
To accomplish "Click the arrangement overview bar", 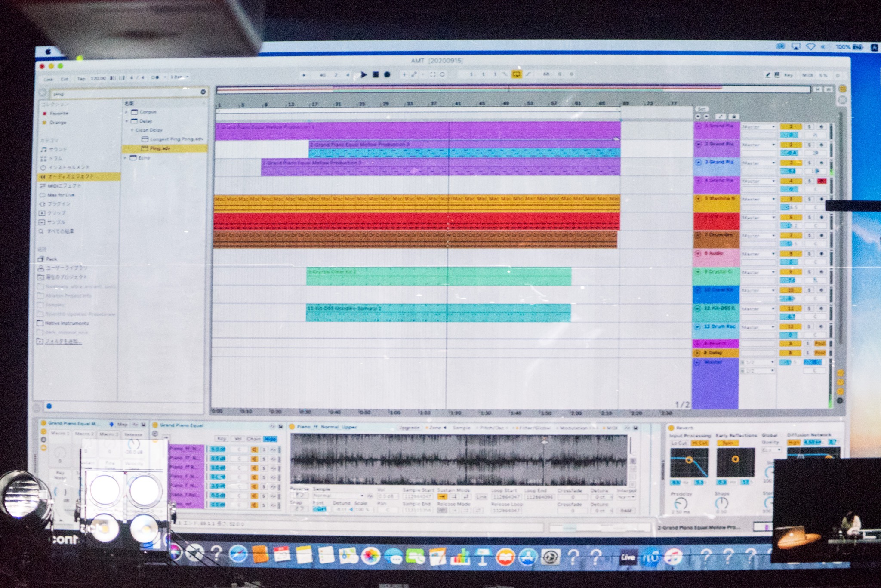I will 513,89.
